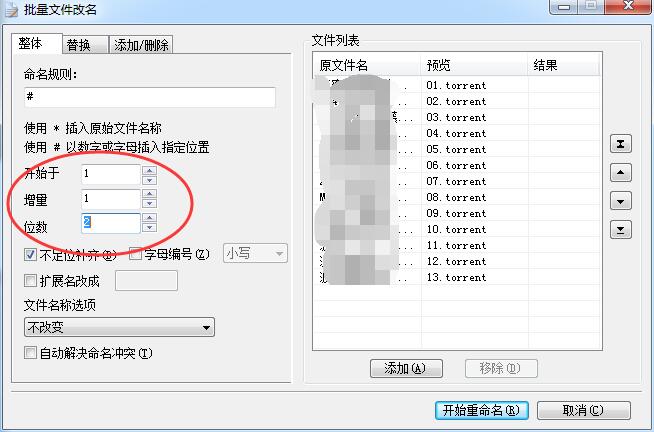The width and height of the screenshot is (654, 432).
Task: Open the 小写 case dropdown
Action: click(x=255, y=253)
